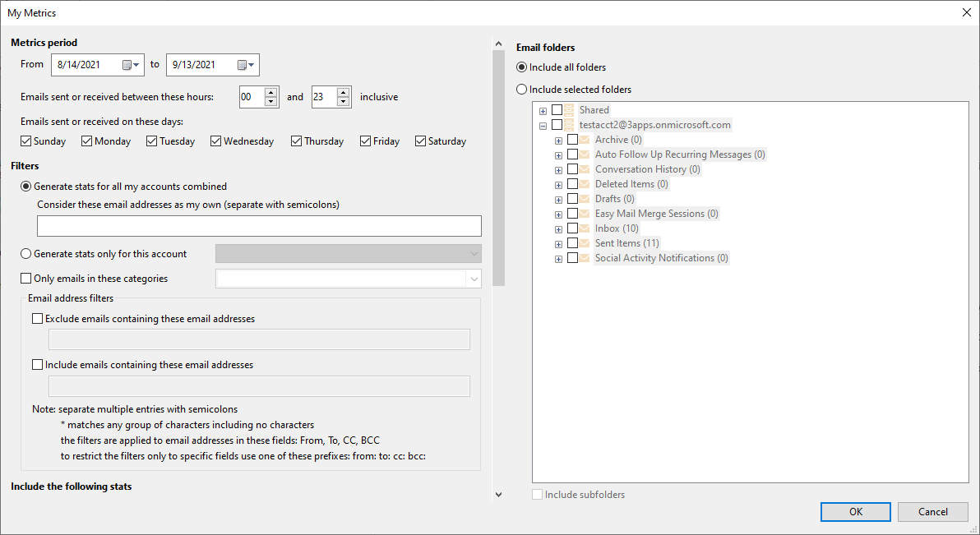Open the account selection dropdown
This screenshot has width=980, height=535.
point(474,254)
